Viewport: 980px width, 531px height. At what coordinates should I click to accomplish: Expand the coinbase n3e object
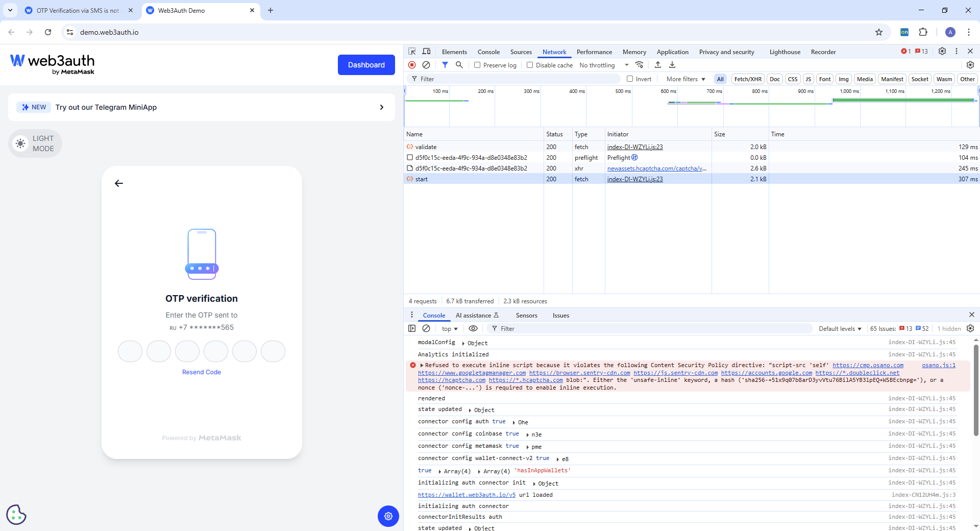(527, 435)
